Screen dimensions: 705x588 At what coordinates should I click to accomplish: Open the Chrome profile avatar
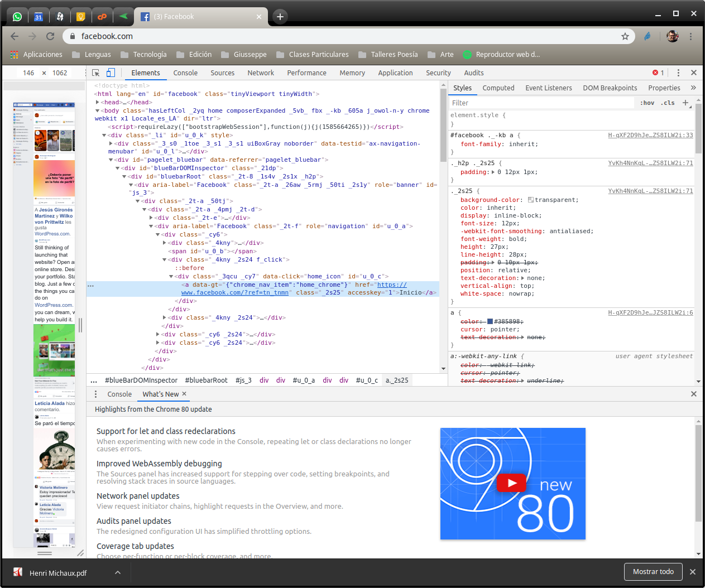[x=673, y=36]
